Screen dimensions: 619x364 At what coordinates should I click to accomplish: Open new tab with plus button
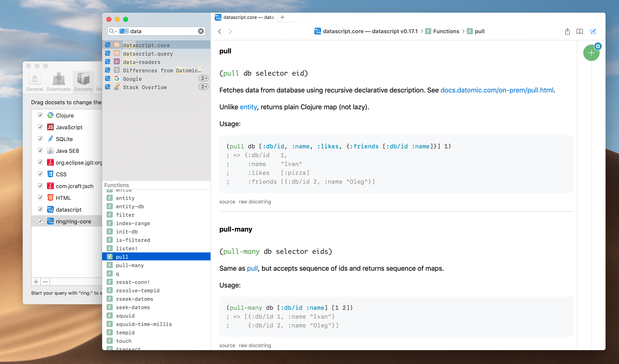click(x=282, y=17)
